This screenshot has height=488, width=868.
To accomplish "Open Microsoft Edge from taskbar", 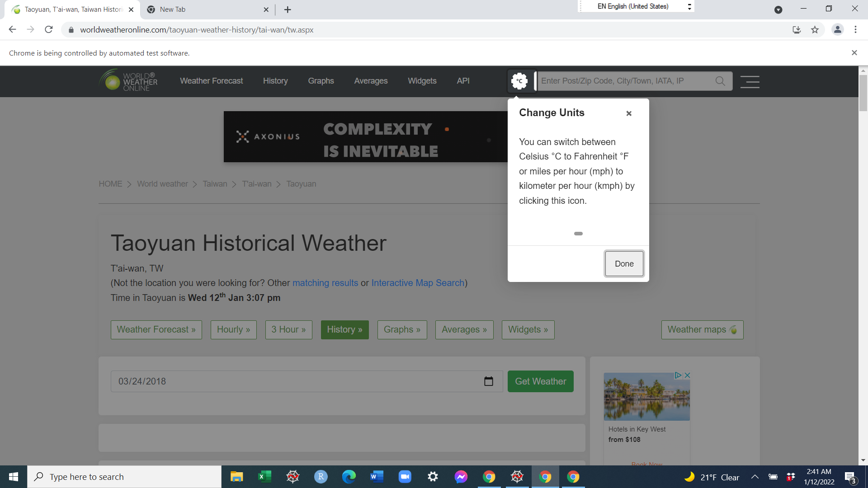I will tap(349, 477).
